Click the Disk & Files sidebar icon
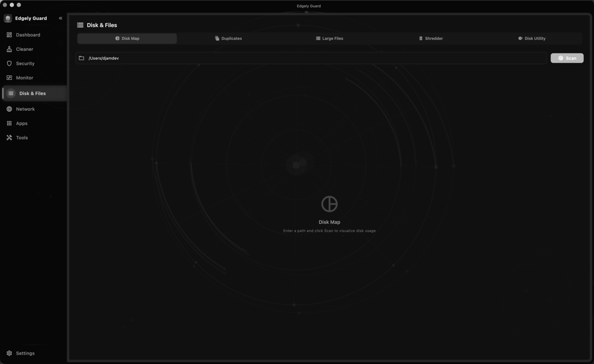594x364 pixels. [x=11, y=93]
